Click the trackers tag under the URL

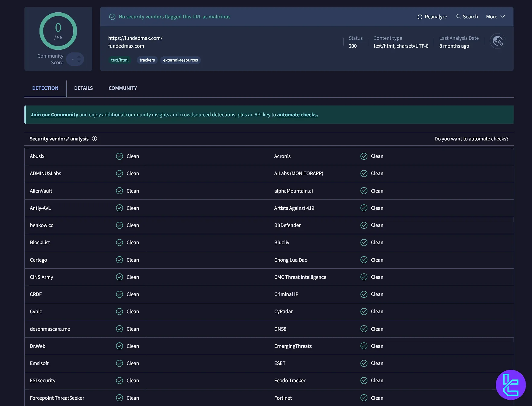[x=147, y=60]
